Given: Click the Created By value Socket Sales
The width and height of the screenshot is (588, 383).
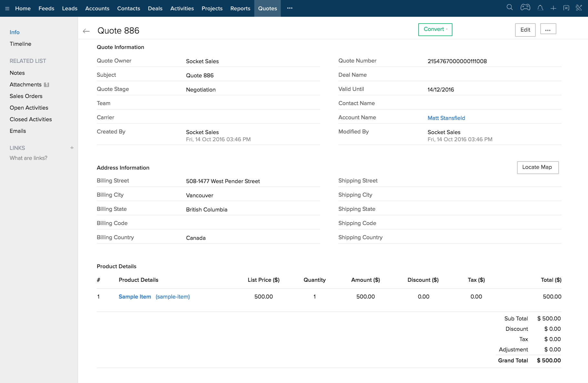Looking at the screenshot, I should [x=202, y=132].
